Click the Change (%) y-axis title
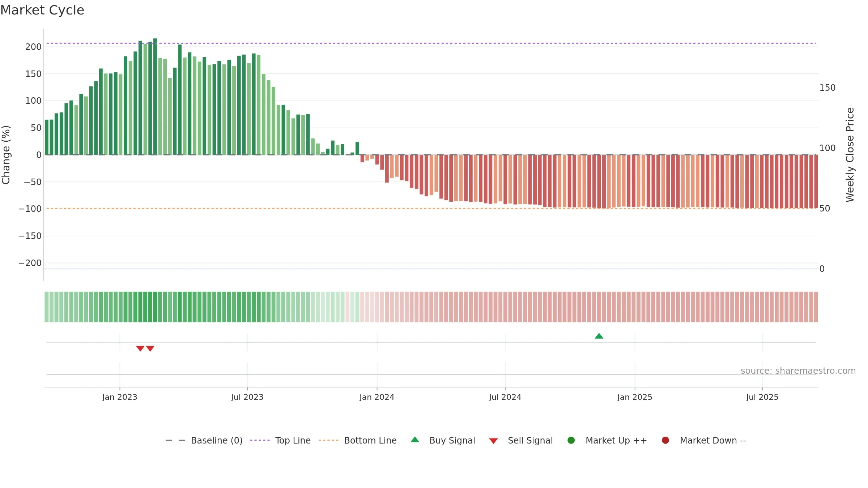Image resolution: width=868 pixels, height=488 pixels. click(x=6, y=155)
